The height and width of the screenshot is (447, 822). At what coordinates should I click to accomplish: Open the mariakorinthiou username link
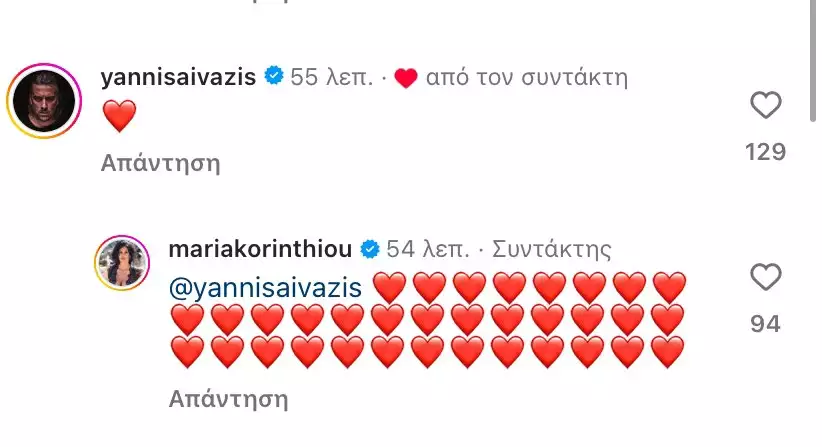pos(260,249)
